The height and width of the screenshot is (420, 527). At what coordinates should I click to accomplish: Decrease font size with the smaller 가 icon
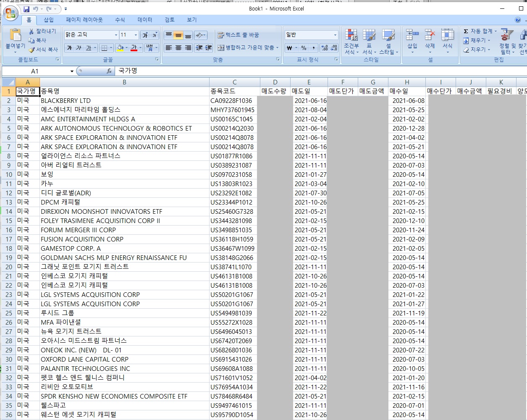tap(155, 35)
